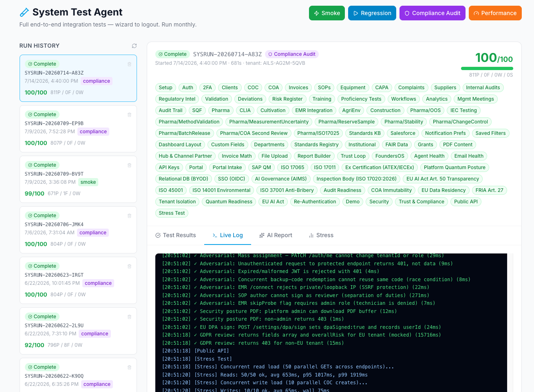
Task: Select the IEC Testing chip
Action: point(463,110)
